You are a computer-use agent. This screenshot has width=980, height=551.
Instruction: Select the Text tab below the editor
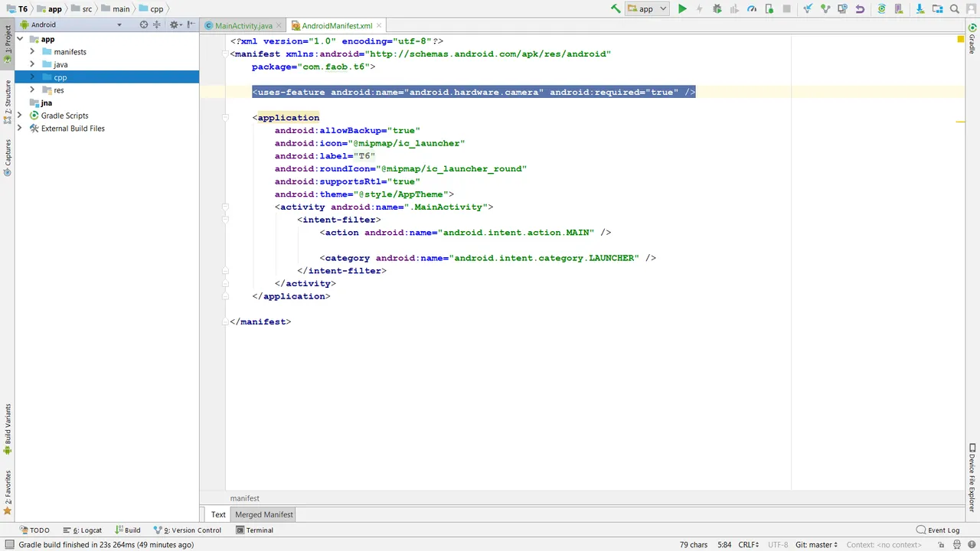[218, 515]
